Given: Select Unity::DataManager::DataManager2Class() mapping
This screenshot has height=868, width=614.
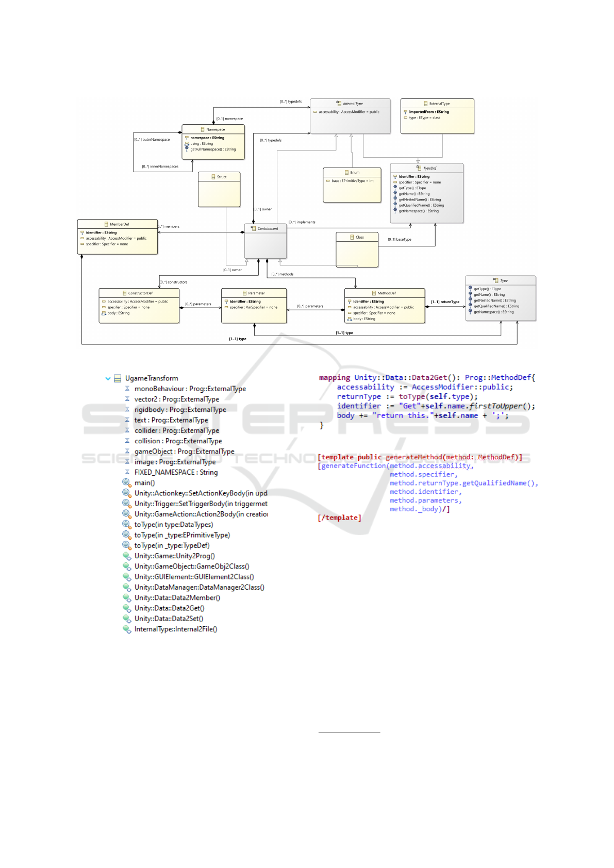Looking at the screenshot, I should point(199,587).
